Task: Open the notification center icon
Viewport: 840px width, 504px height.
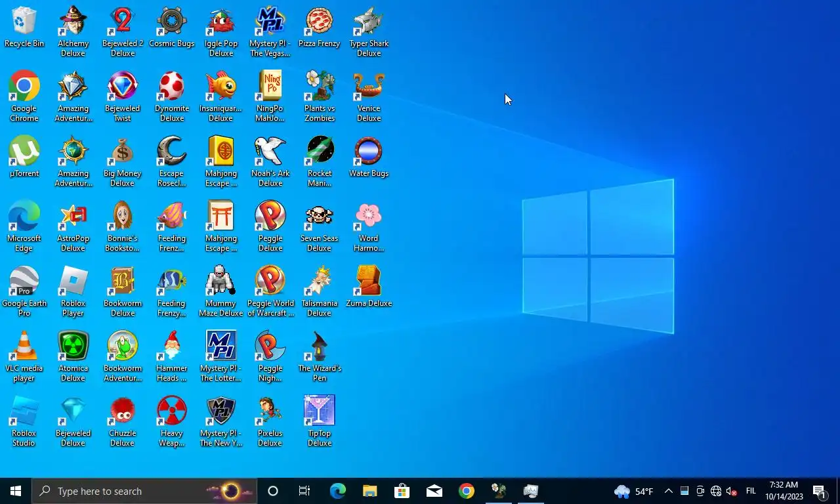Action: 820,491
